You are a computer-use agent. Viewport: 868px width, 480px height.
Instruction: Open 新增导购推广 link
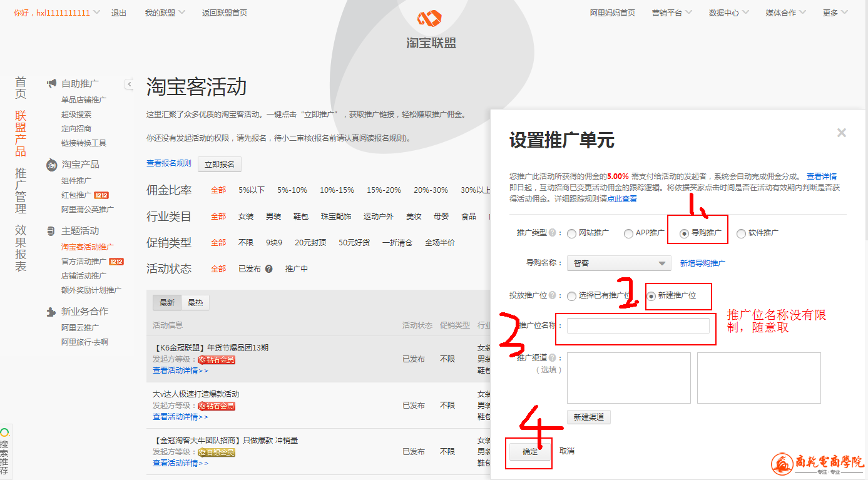pyautogui.click(x=703, y=263)
